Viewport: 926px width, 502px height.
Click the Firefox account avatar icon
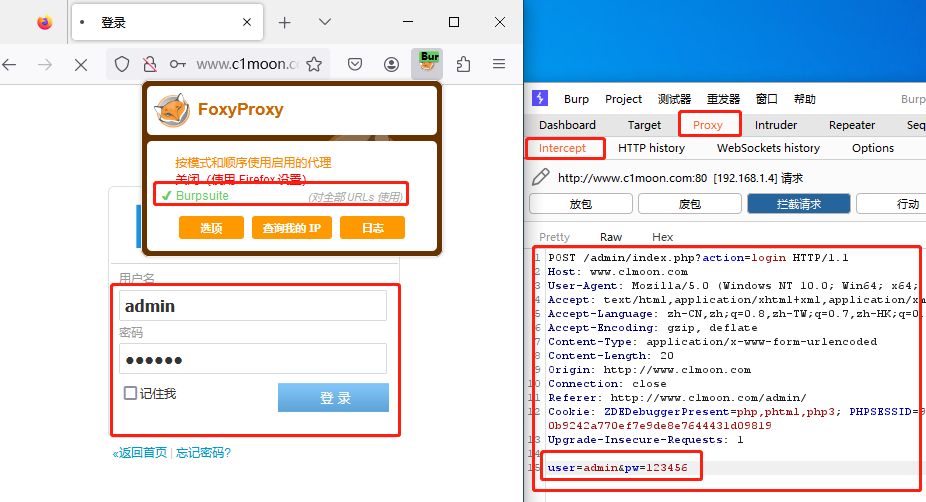[x=391, y=64]
